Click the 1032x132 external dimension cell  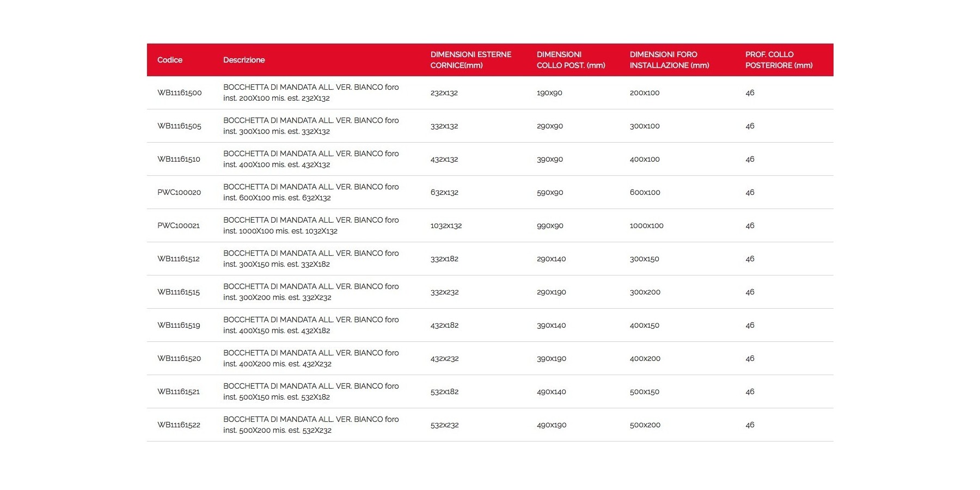(446, 226)
